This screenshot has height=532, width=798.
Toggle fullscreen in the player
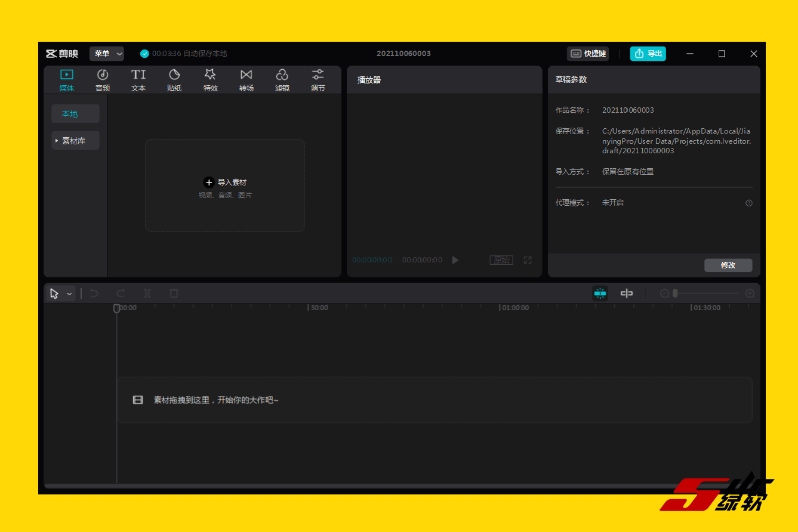[528, 260]
